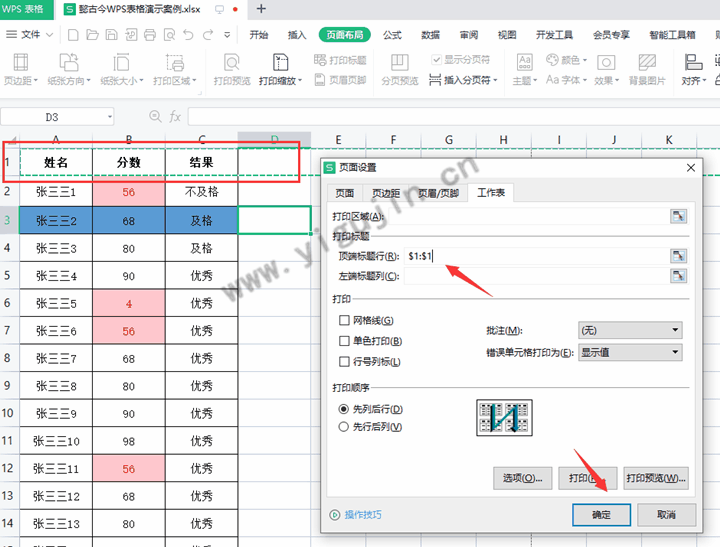Image resolution: width=720 pixels, height=547 pixels.
Task: Select cell containing 张三三13
Action: (56, 524)
